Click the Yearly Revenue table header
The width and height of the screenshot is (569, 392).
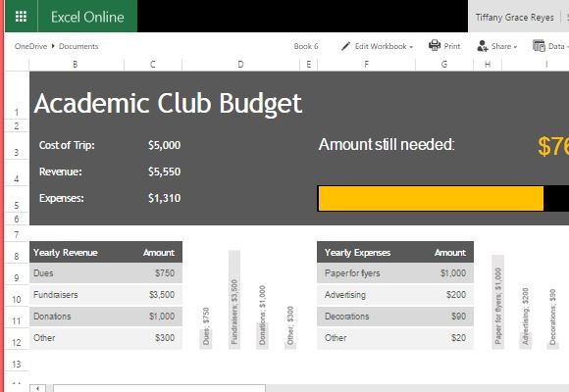[x=66, y=253]
